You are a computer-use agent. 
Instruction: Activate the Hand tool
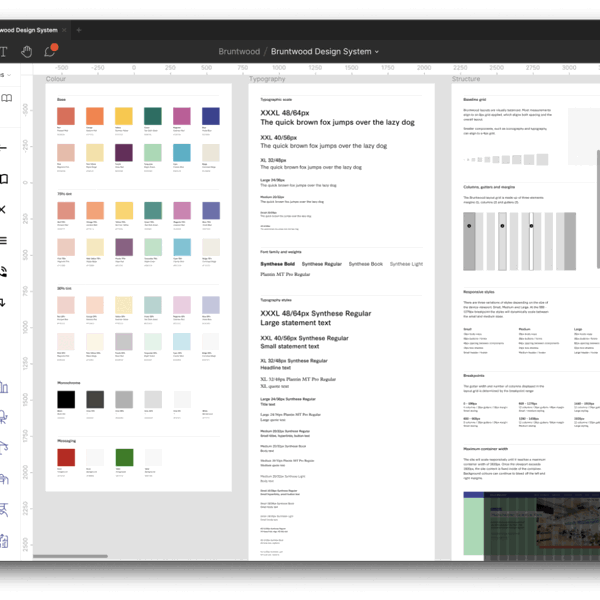pyautogui.click(x=27, y=51)
